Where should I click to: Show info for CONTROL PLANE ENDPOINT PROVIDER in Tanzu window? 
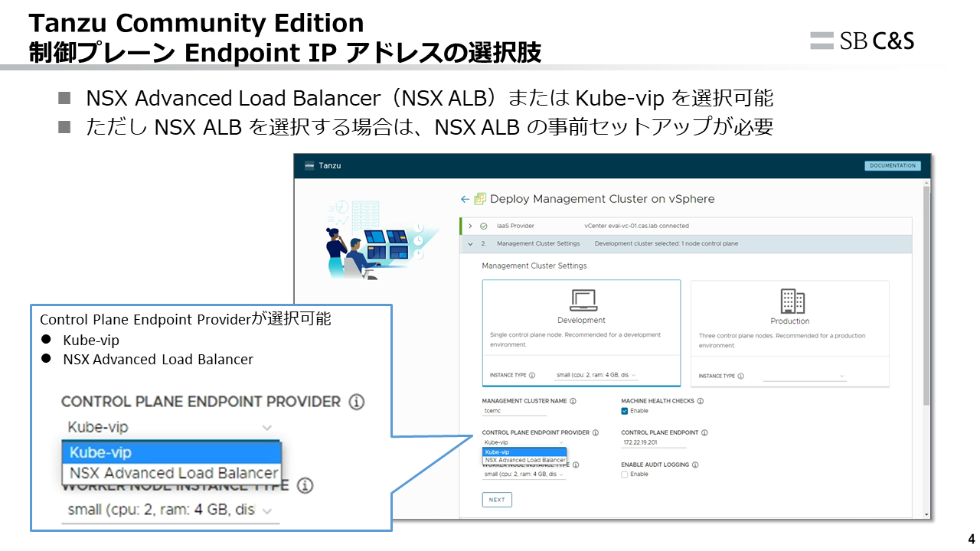(x=596, y=433)
